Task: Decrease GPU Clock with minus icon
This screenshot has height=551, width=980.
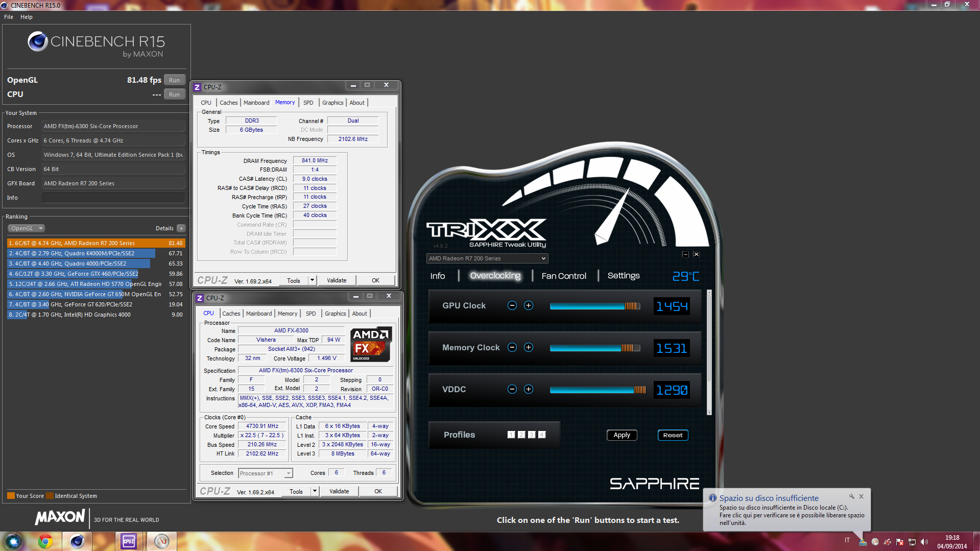Action: (512, 305)
